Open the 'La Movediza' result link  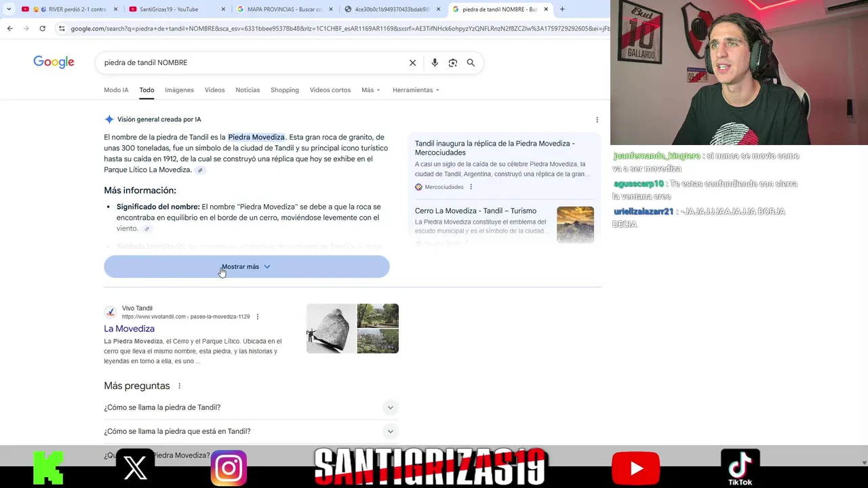point(129,329)
